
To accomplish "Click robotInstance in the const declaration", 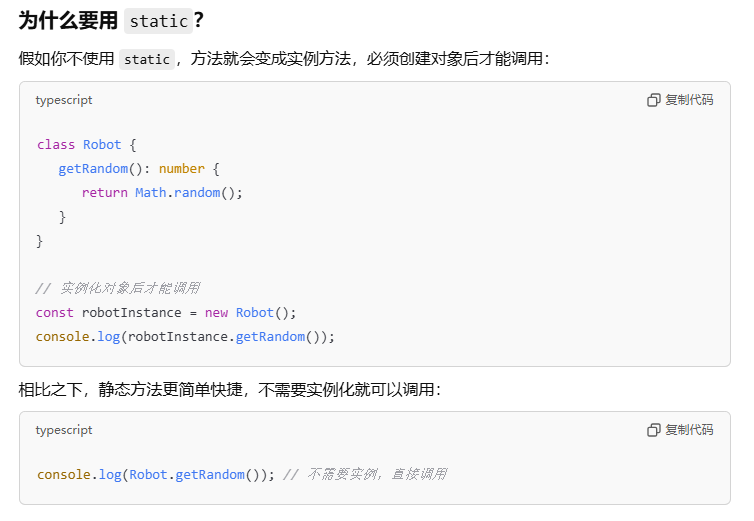I will pos(131,313).
